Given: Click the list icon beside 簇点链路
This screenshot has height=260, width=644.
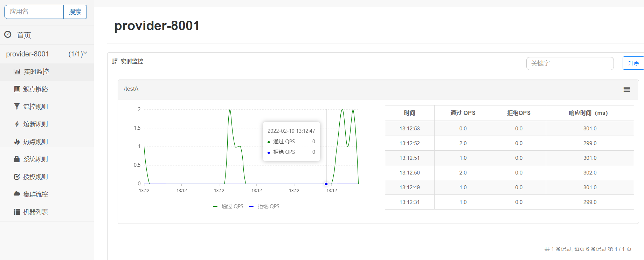Looking at the screenshot, I should pyautogui.click(x=17, y=89).
